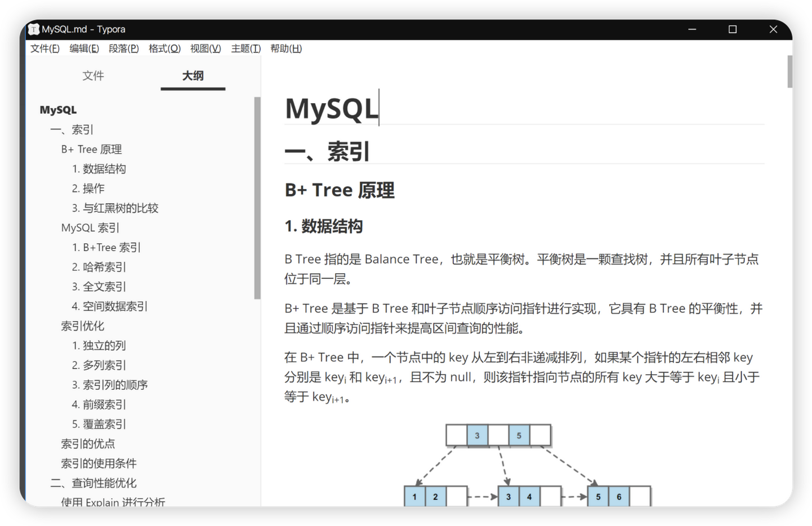The image size is (812, 526).
Task: Click the heading 一、索引 in the document
Action: 327,152
